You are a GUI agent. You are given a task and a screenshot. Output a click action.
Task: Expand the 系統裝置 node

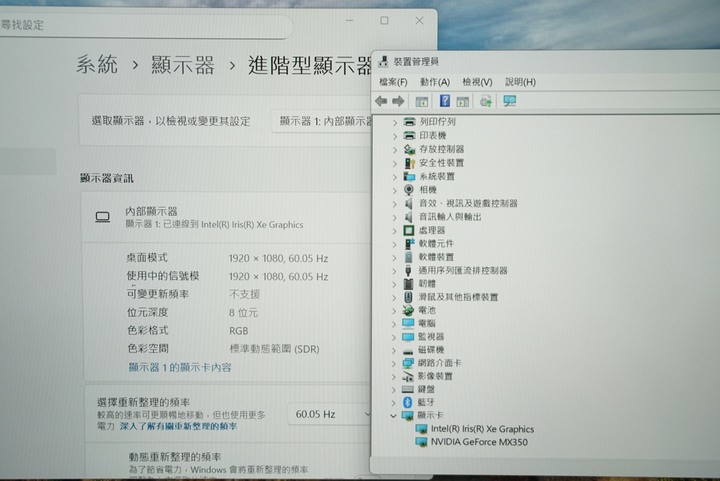394,177
